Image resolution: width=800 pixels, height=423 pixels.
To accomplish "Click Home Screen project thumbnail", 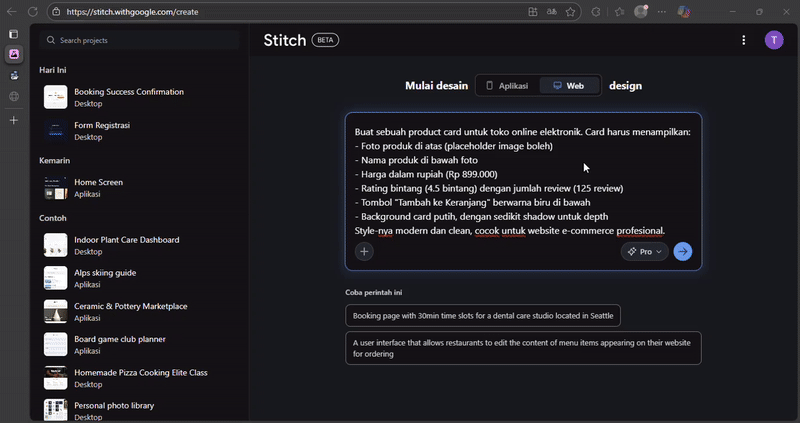I will [56, 188].
